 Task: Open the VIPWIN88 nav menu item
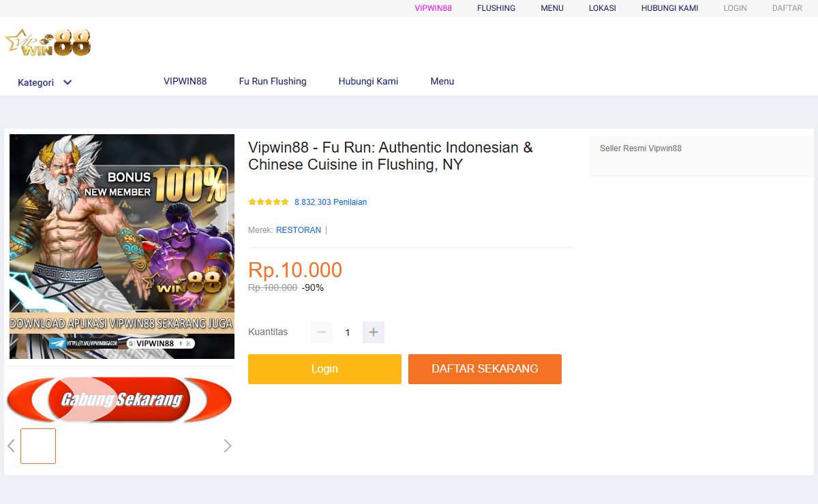coord(185,81)
